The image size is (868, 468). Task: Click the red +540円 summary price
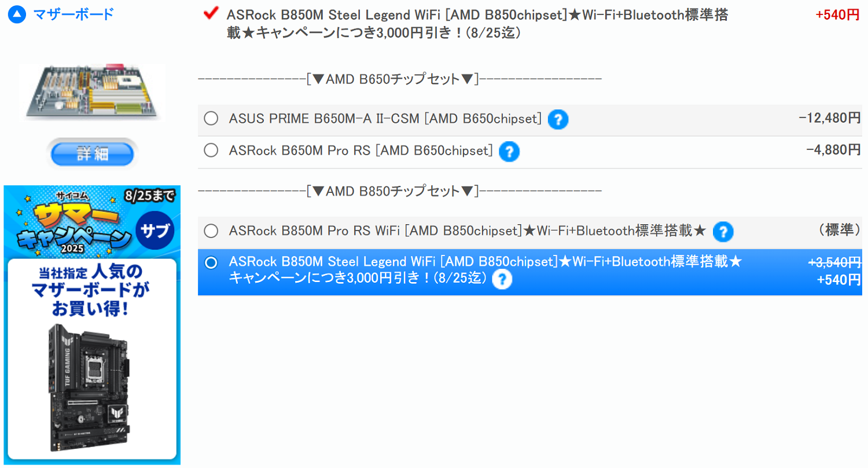click(x=837, y=15)
